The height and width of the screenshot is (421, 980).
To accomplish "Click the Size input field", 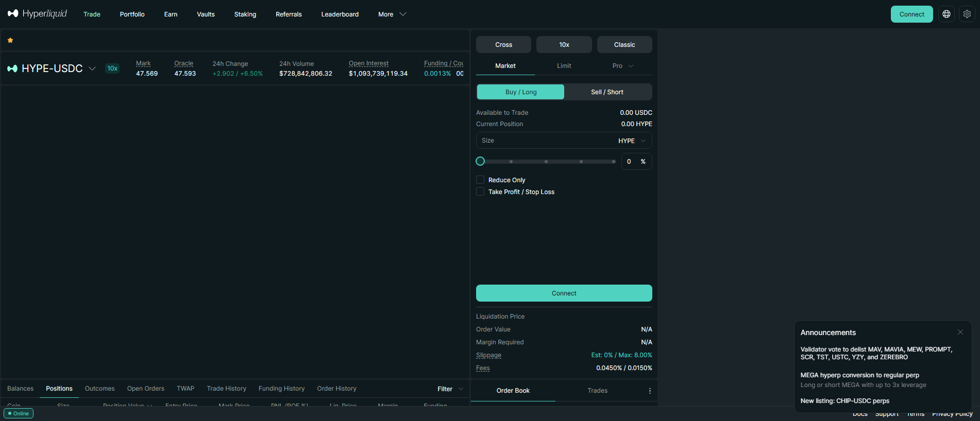I will click(x=547, y=141).
